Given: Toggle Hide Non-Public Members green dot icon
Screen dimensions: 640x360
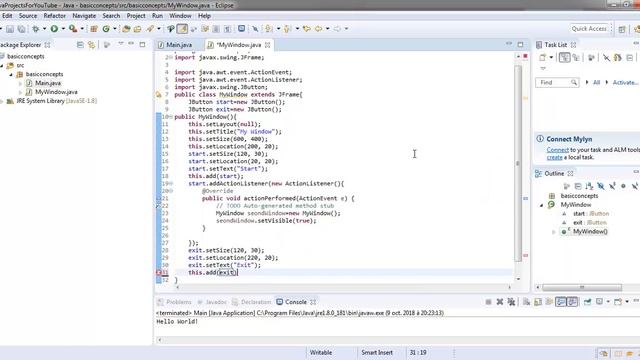Looking at the screenshot, I should [x=623, y=186].
